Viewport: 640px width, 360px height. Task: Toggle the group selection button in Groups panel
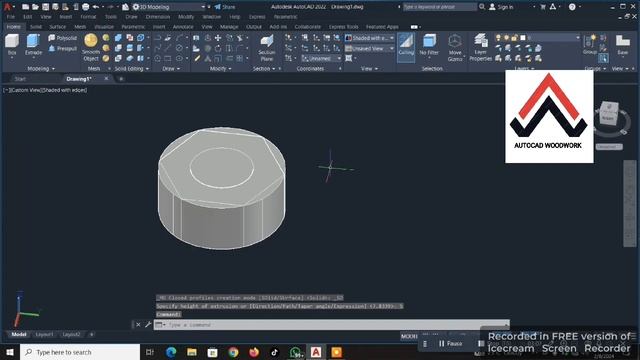click(603, 58)
